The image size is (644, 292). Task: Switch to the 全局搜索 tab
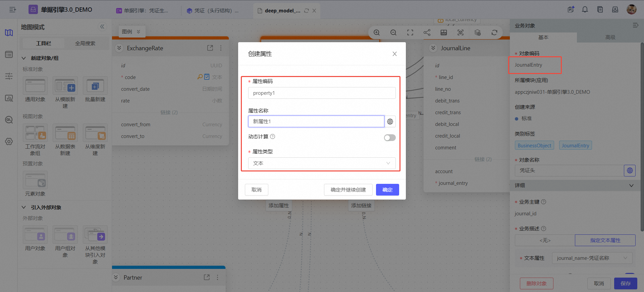85,43
